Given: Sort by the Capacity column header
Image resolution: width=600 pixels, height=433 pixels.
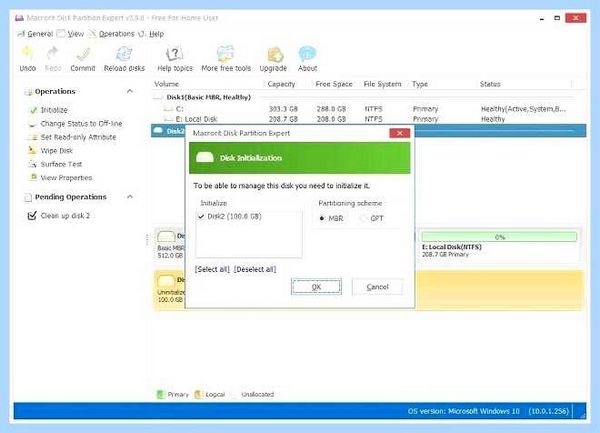Looking at the screenshot, I should pyautogui.click(x=281, y=84).
